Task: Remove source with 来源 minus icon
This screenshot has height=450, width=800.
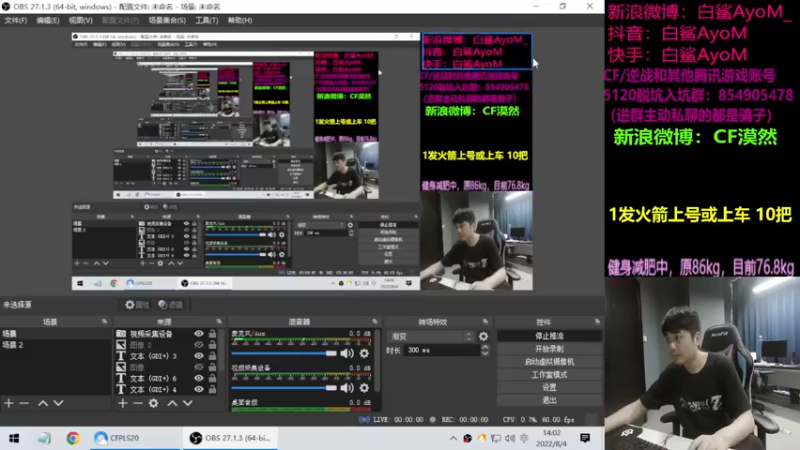Action: (x=138, y=403)
